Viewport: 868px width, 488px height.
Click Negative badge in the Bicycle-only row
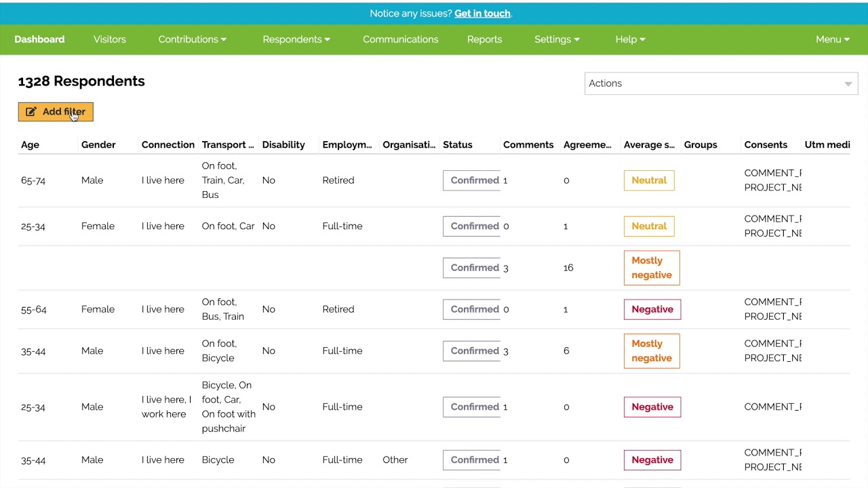[652, 460]
